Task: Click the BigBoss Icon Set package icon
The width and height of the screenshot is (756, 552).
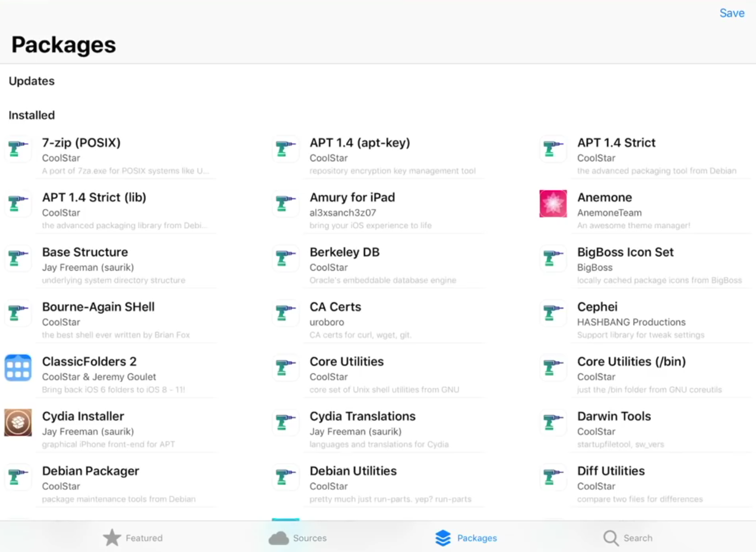Action: click(x=553, y=258)
